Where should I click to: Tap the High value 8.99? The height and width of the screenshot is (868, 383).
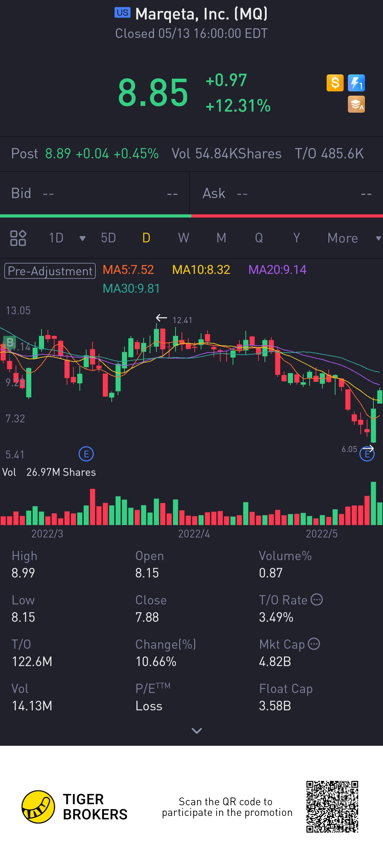(23, 573)
